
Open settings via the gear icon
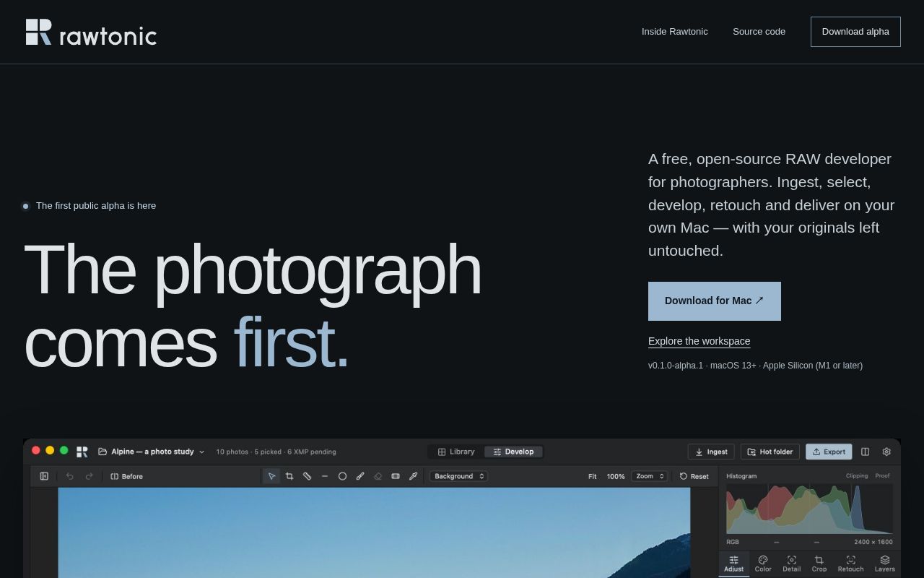click(886, 452)
